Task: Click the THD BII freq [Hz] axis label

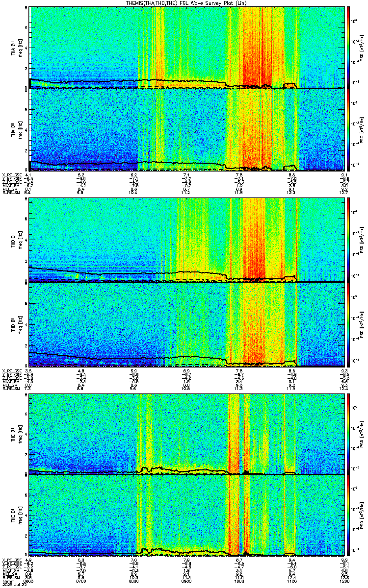Action: 21,324
